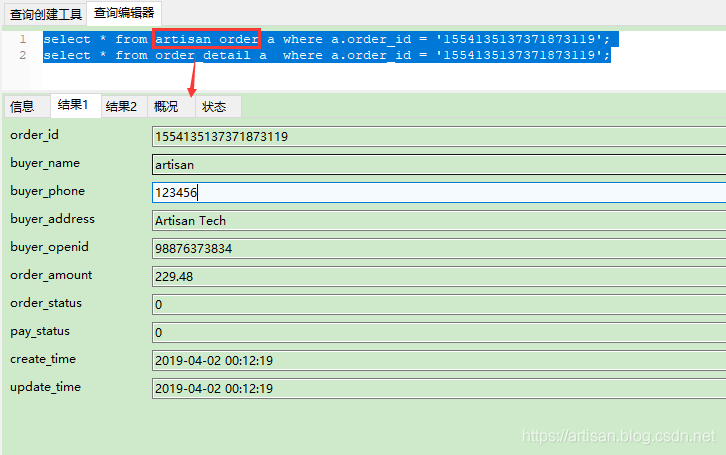
Task: Select the 查询编辑器 tab
Action: coord(125,13)
